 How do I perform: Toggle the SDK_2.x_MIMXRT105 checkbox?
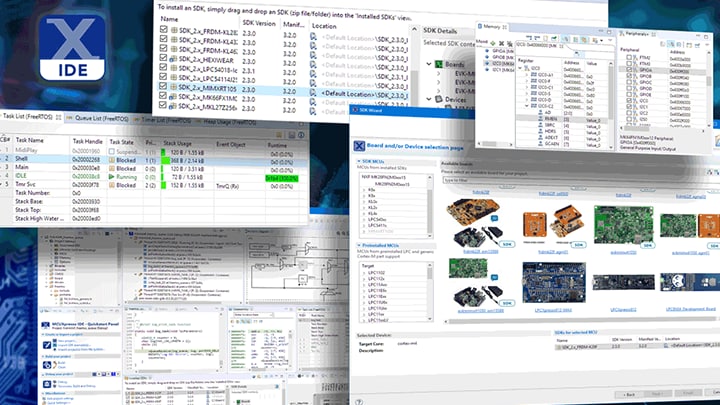[x=163, y=87]
